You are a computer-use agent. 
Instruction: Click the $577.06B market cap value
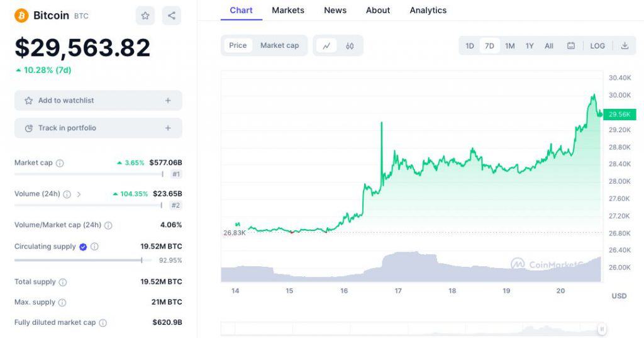tap(165, 163)
